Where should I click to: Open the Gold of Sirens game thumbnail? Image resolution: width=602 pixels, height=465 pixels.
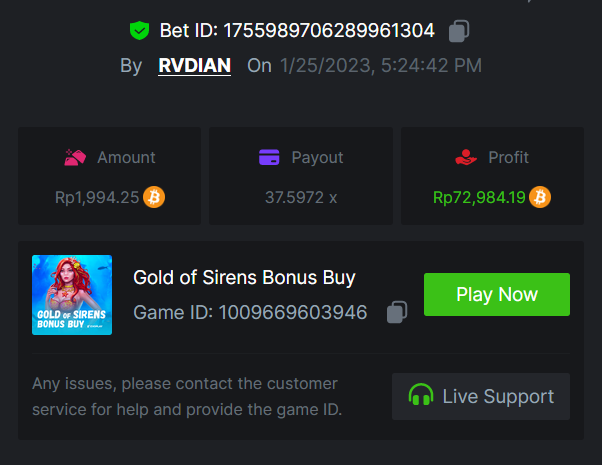72,295
